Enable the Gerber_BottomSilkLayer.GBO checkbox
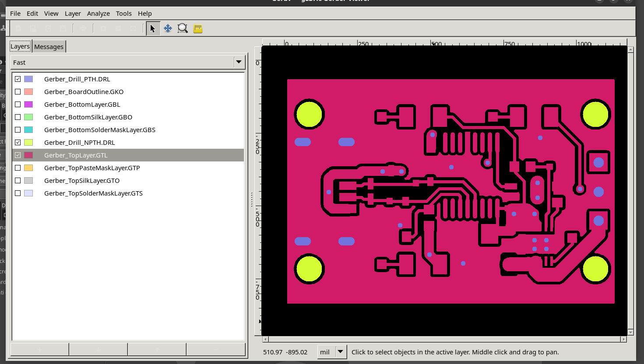Screen dimensions: 644x364 [18, 117]
